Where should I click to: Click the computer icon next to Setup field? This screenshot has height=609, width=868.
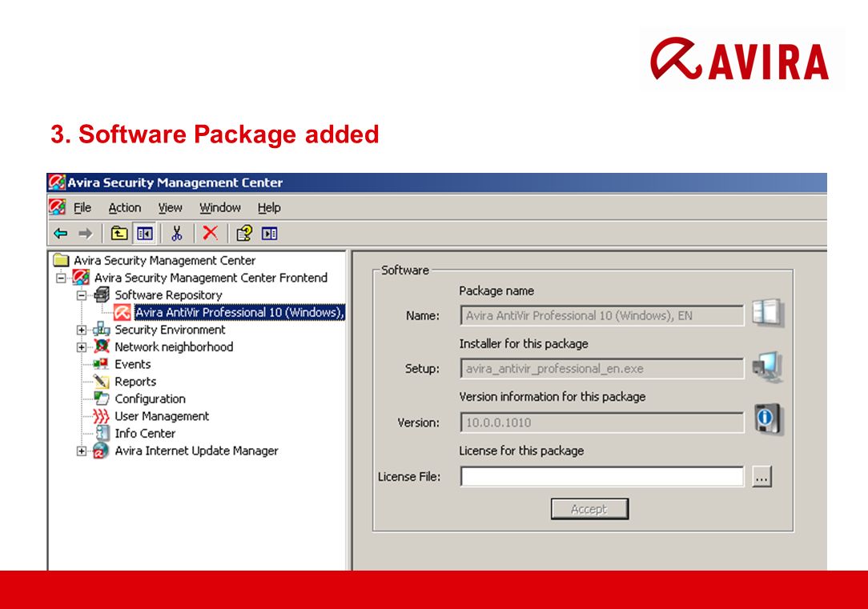[x=767, y=367]
